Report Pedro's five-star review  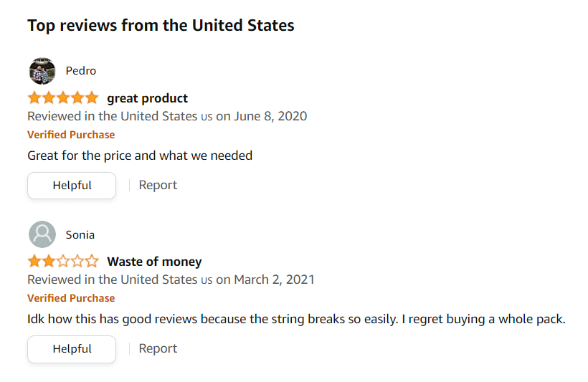[x=158, y=185]
